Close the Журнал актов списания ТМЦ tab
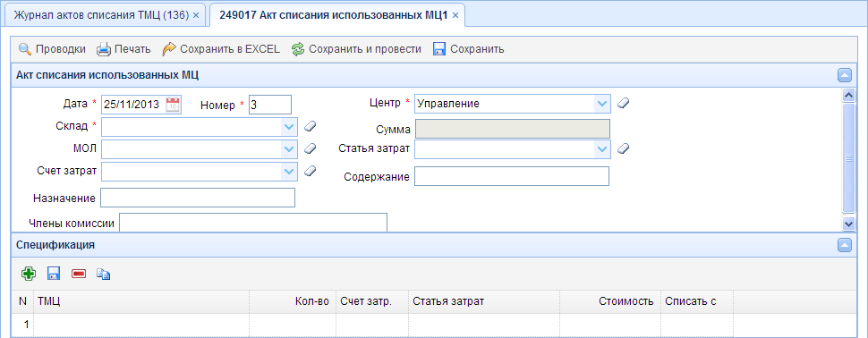This screenshot has height=338, width=868. [x=195, y=16]
